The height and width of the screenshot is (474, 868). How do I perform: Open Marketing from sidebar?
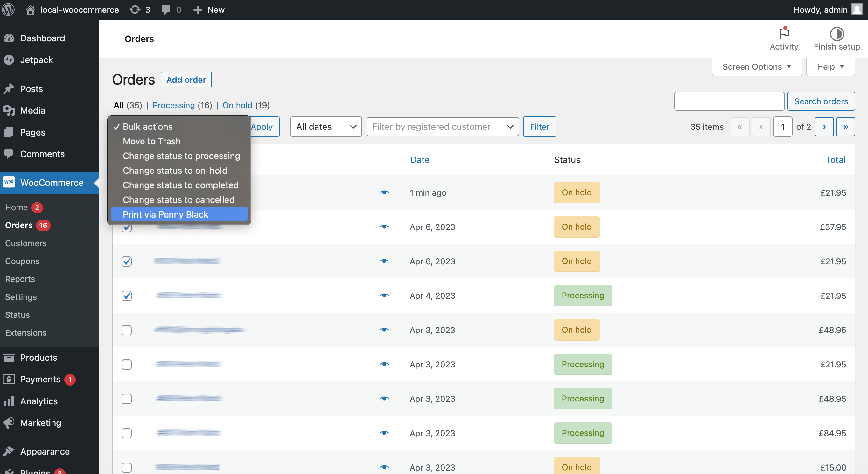50,423
